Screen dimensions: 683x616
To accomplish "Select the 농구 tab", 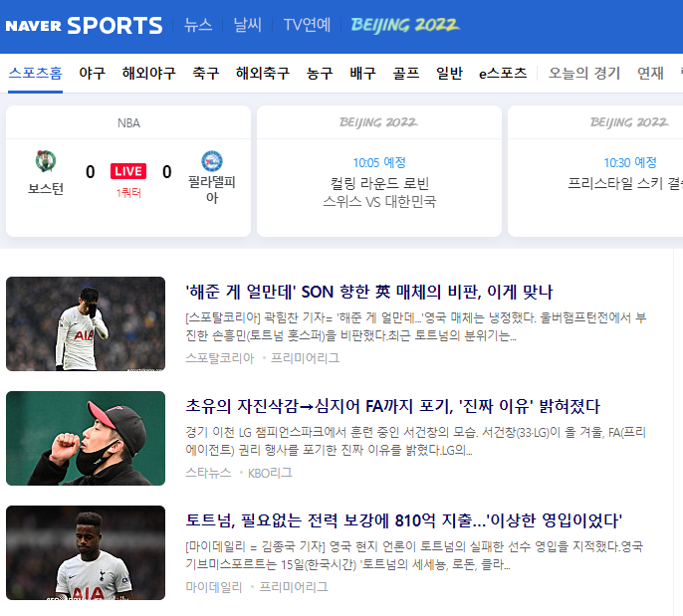I will coord(320,73).
